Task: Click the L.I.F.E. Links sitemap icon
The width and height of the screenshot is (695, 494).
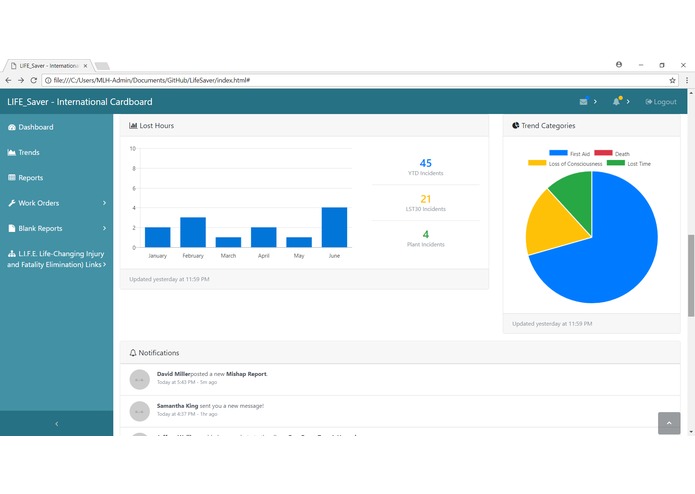Action: pos(12,254)
